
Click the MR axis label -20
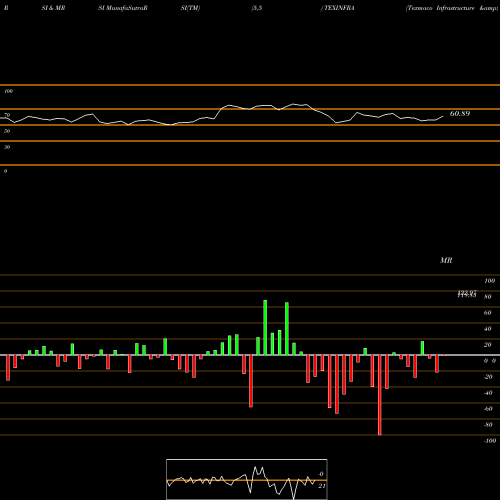(488, 377)
